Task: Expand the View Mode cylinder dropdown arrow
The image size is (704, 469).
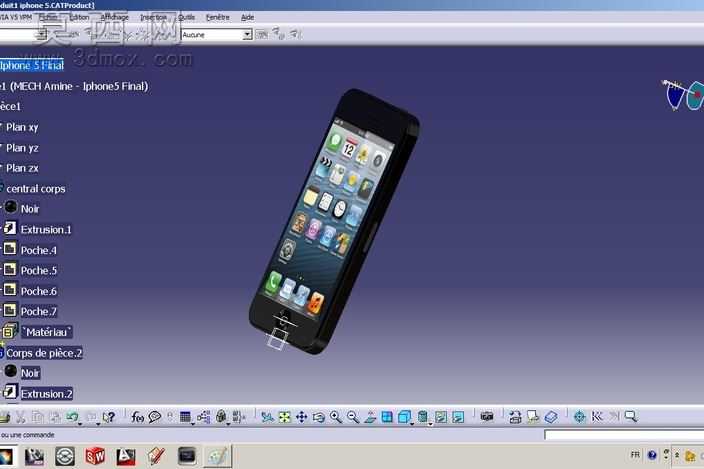Action: [x=430, y=423]
